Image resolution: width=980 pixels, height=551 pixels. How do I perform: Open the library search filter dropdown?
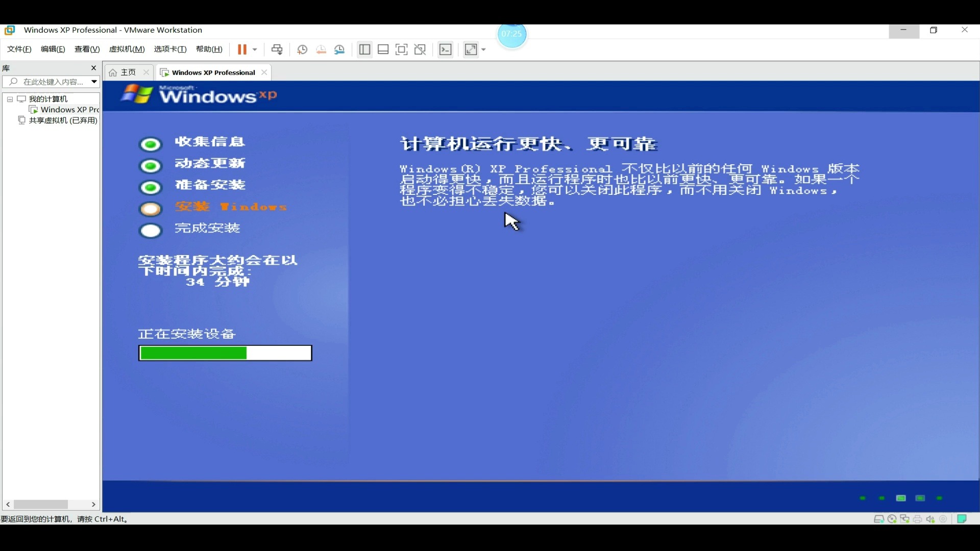(94, 82)
